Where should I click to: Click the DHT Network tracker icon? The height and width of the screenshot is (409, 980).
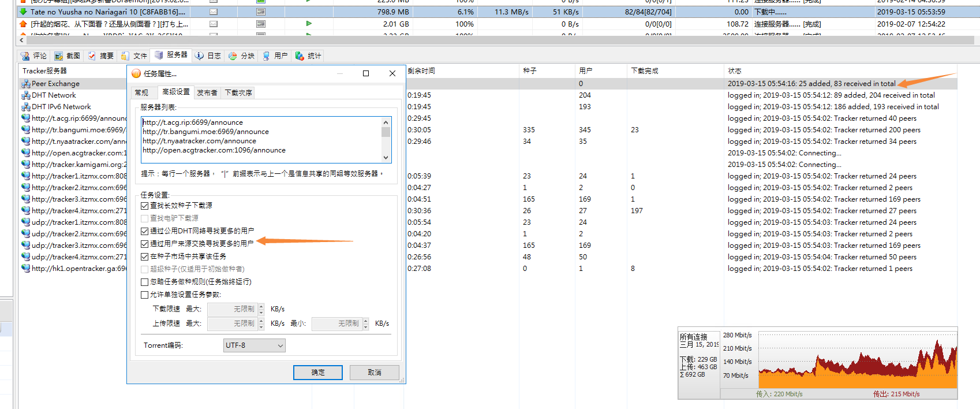[26, 95]
